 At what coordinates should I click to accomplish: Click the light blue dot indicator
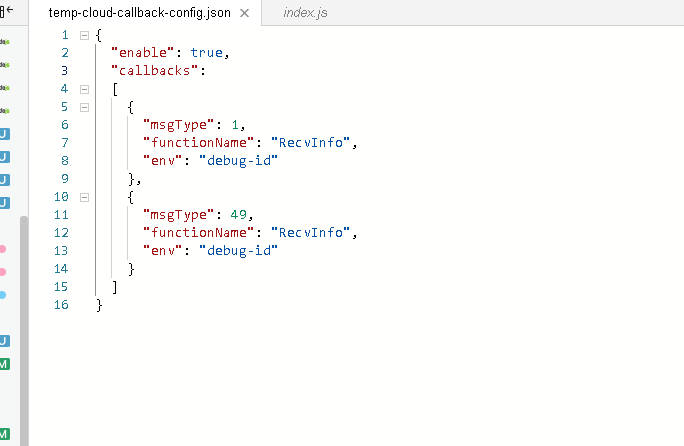(x=3, y=295)
